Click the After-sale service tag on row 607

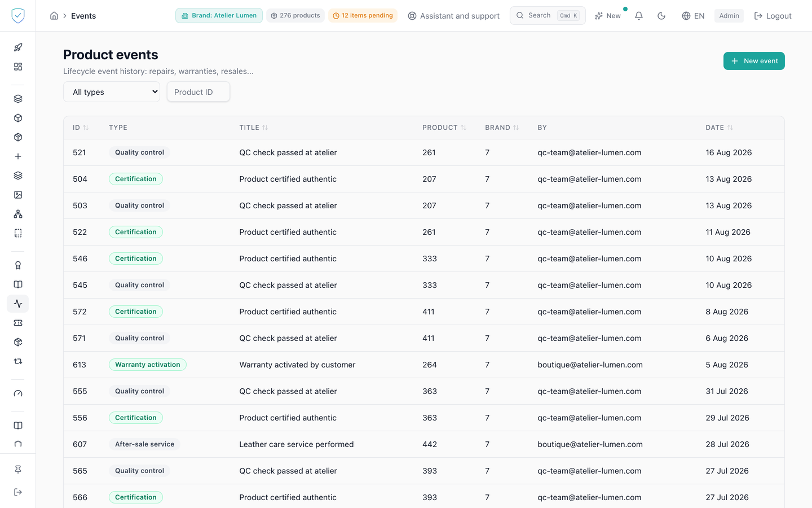tap(144, 444)
